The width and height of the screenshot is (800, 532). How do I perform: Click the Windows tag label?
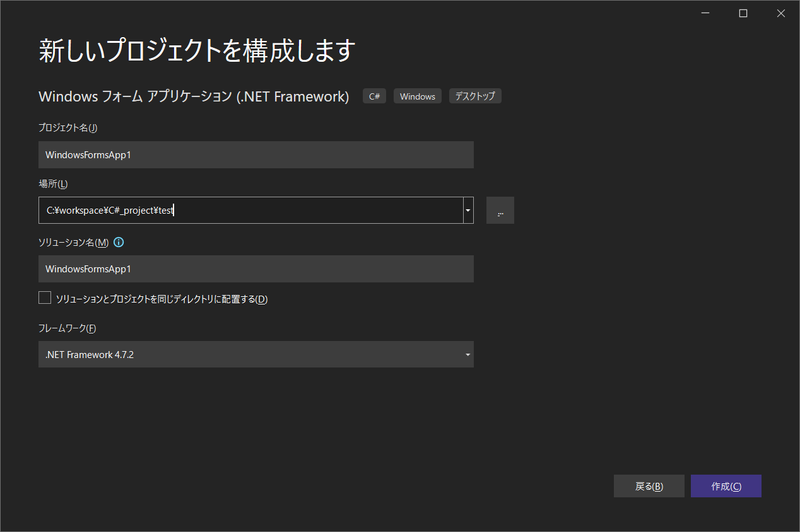418,96
